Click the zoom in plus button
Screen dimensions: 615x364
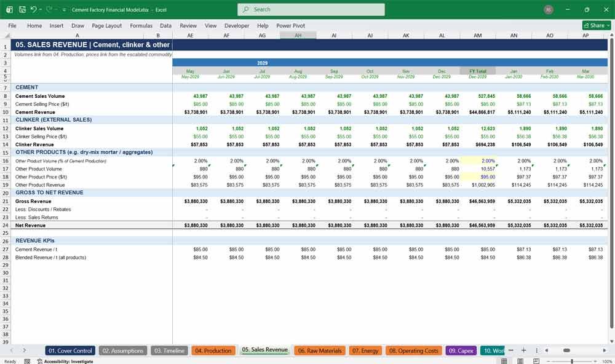pyautogui.click(x=596, y=362)
